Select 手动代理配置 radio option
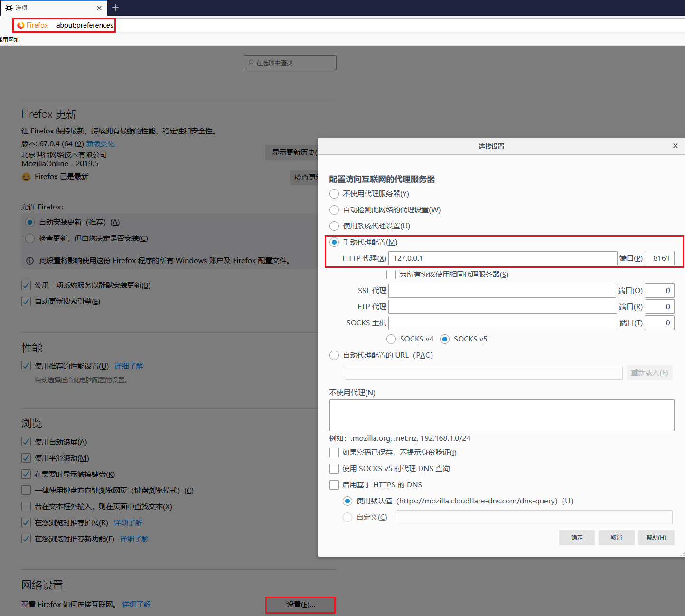Image resolution: width=685 pixels, height=616 pixels. [334, 242]
